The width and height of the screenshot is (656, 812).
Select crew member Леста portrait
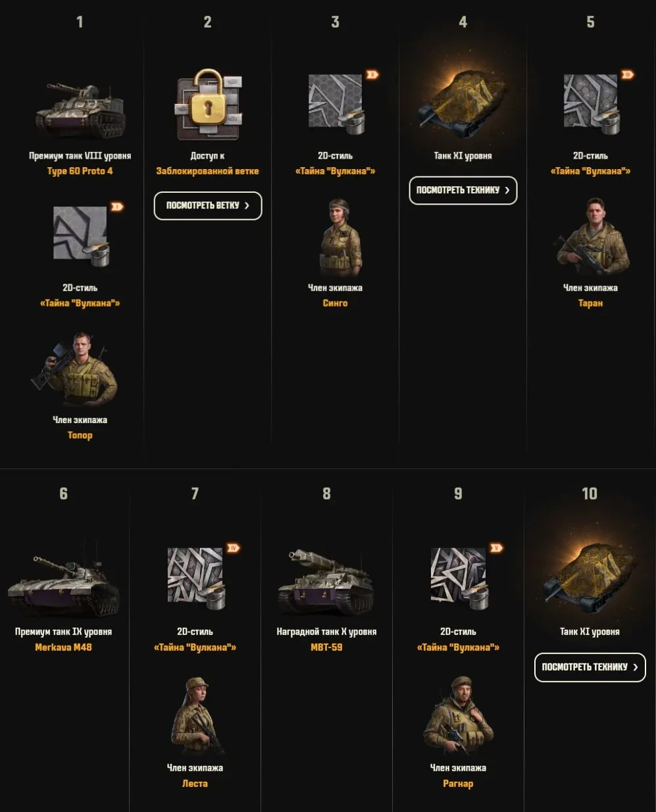pos(195,715)
